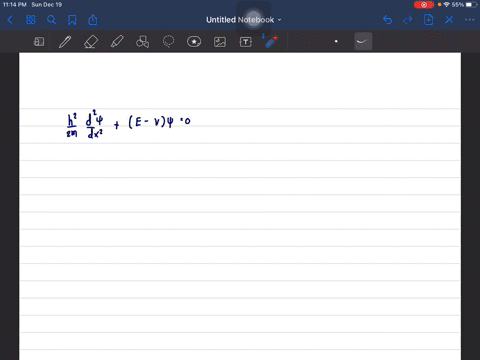Open the share and export menu
Image resolution: width=480 pixels, height=360 pixels.
tap(93, 20)
